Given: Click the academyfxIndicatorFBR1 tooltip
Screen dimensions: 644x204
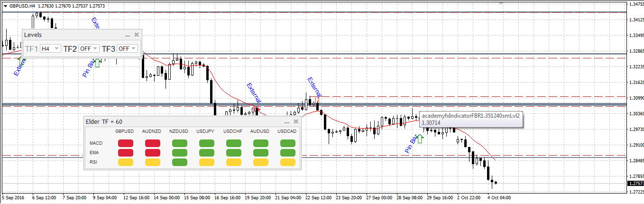Looking at the screenshot, I should click(471, 119).
